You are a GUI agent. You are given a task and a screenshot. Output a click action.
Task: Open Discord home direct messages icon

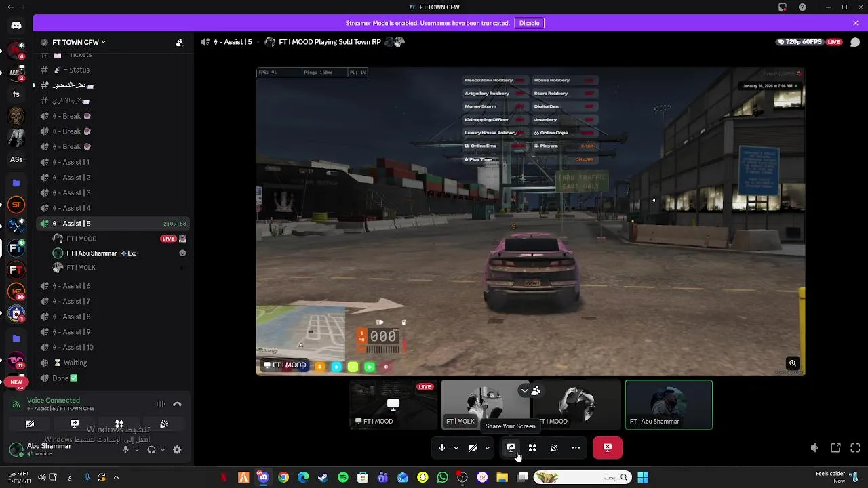pos(16,26)
